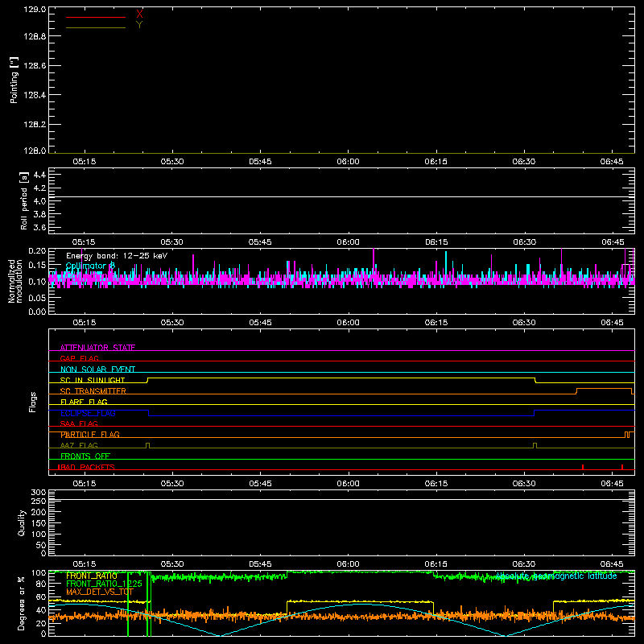Click the olive Y legend line
The width and height of the screenshot is (644, 644).
95,28
